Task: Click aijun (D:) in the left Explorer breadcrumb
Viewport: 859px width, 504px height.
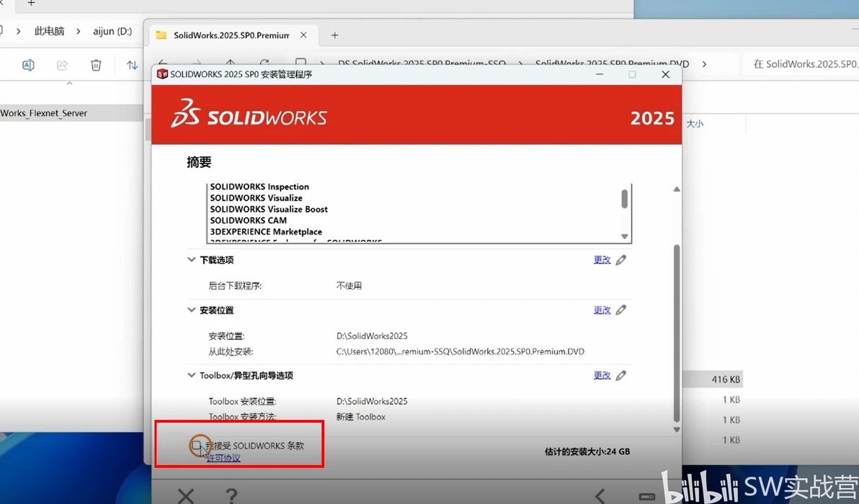Action: (112, 31)
